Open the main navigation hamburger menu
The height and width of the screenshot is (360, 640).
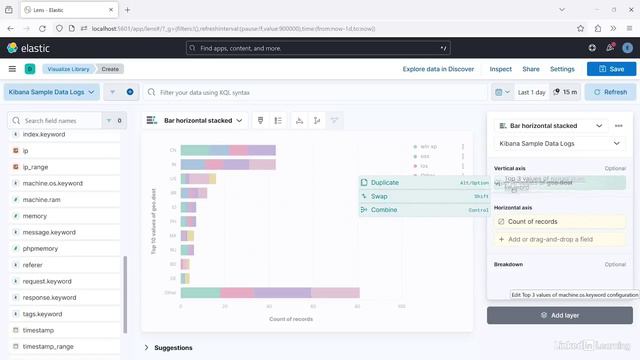point(12,69)
